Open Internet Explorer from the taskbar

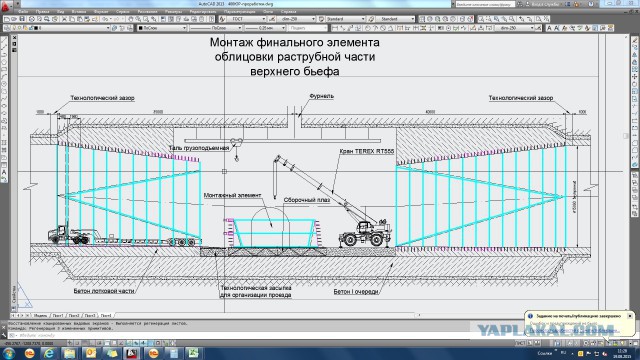(x=49, y=353)
